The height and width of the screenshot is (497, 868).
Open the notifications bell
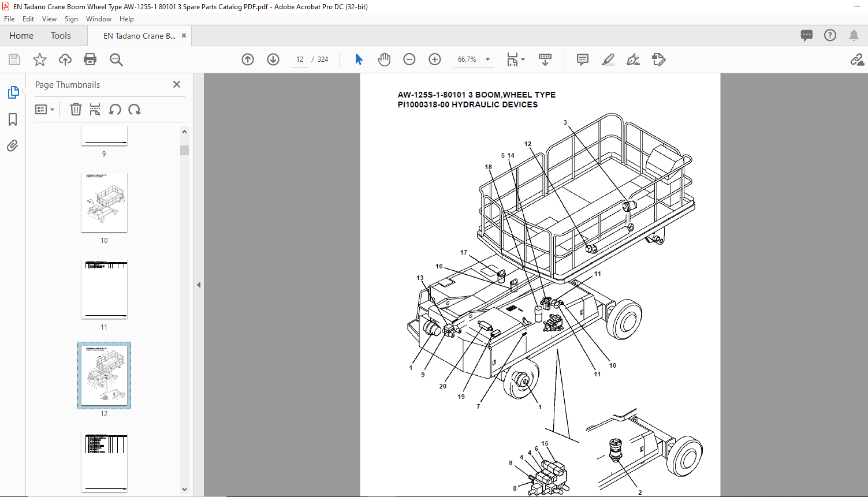coord(854,35)
